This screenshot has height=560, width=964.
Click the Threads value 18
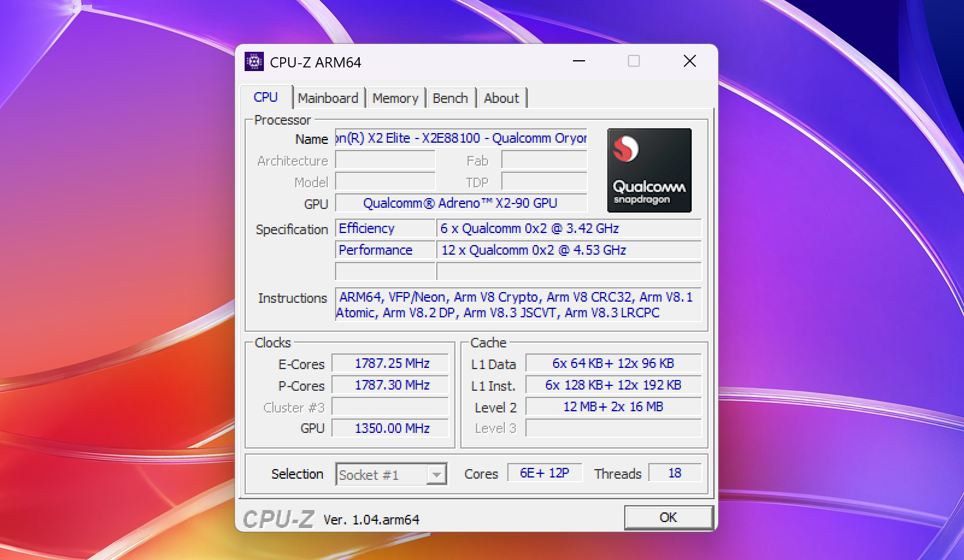pos(675,473)
